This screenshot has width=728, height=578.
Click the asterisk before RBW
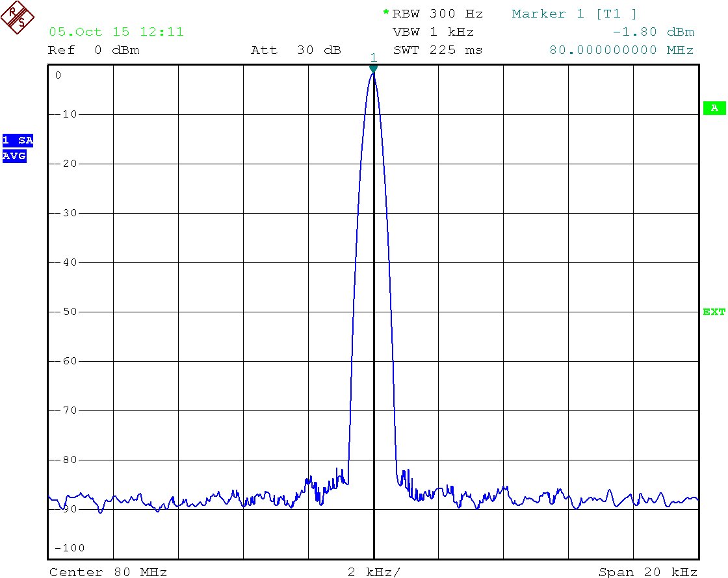[386, 12]
